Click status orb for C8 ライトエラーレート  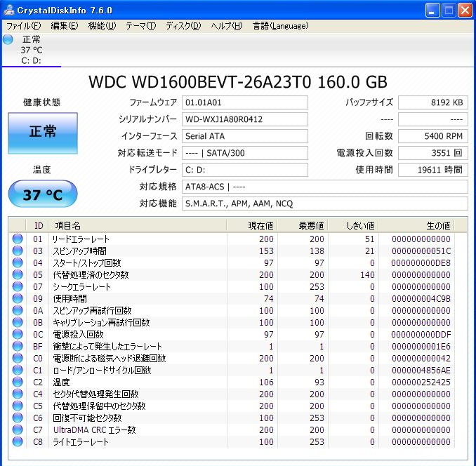click(x=18, y=441)
